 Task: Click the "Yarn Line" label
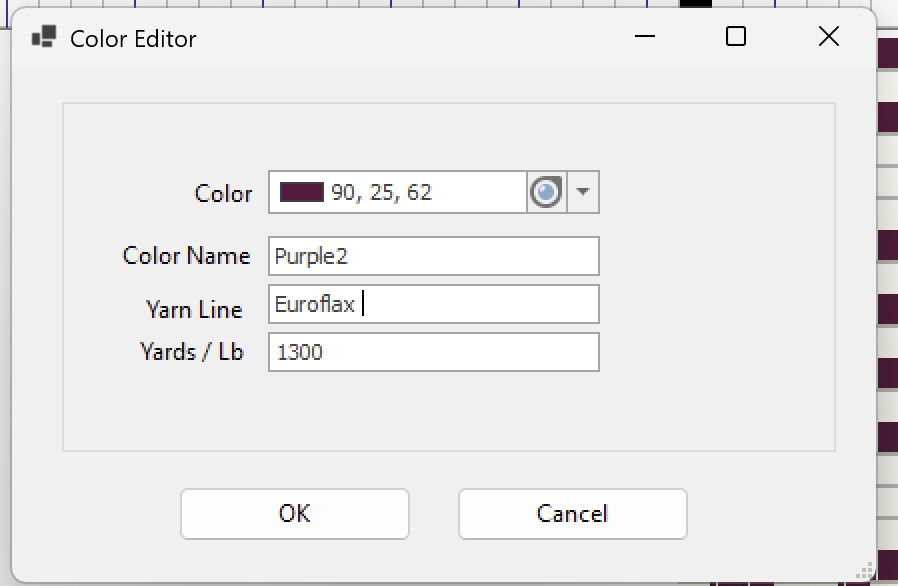coord(194,309)
